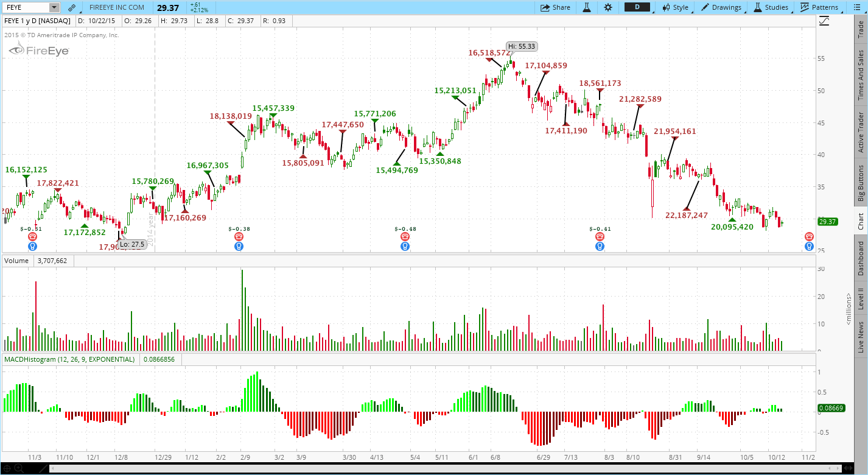Click the 15,213,051 volume label
This screenshot has height=475, width=868.
(455, 90)
